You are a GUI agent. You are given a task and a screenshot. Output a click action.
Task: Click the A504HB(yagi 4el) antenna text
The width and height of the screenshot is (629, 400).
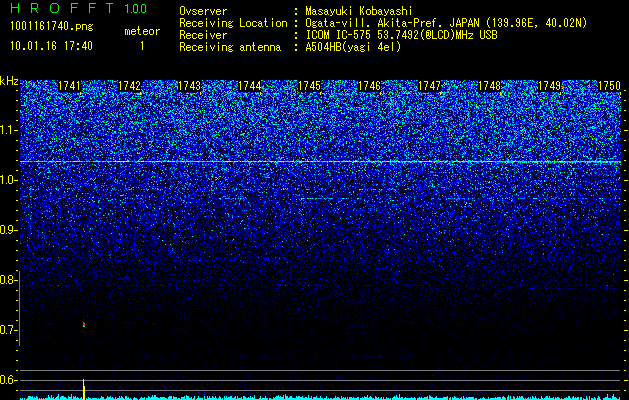[x=353, y=47]
